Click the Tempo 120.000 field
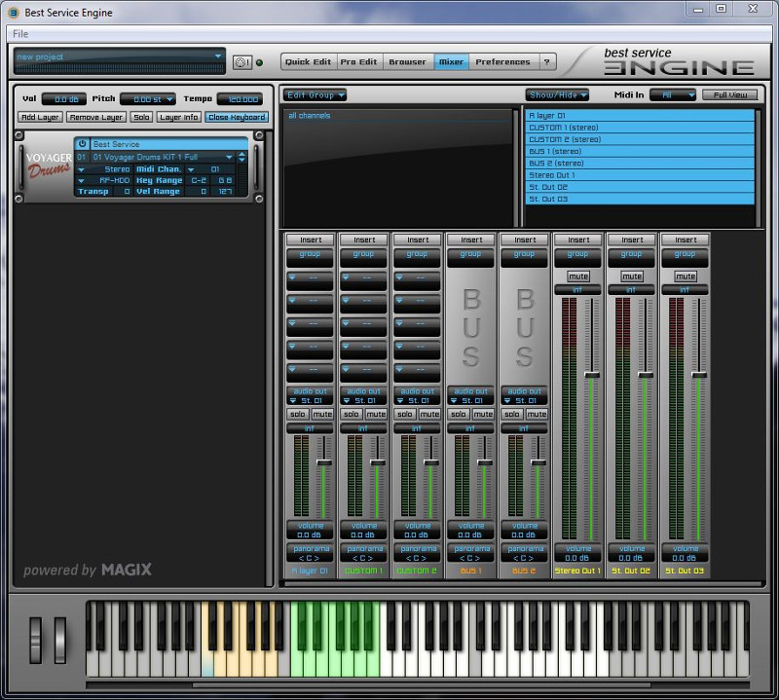The width and height of the screenshot is (779, 700). (x=241, y=99)
